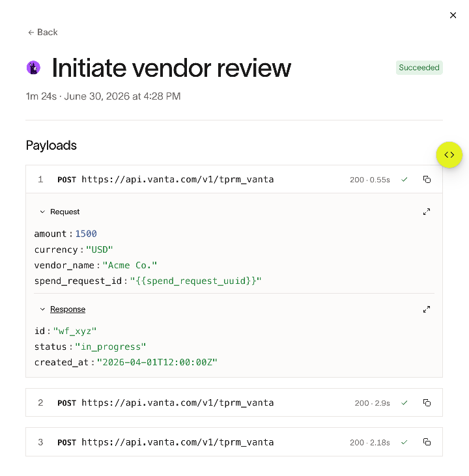Click the purple vendor review avatar icon
Viewport: 469px width, 476px height.
33,67
